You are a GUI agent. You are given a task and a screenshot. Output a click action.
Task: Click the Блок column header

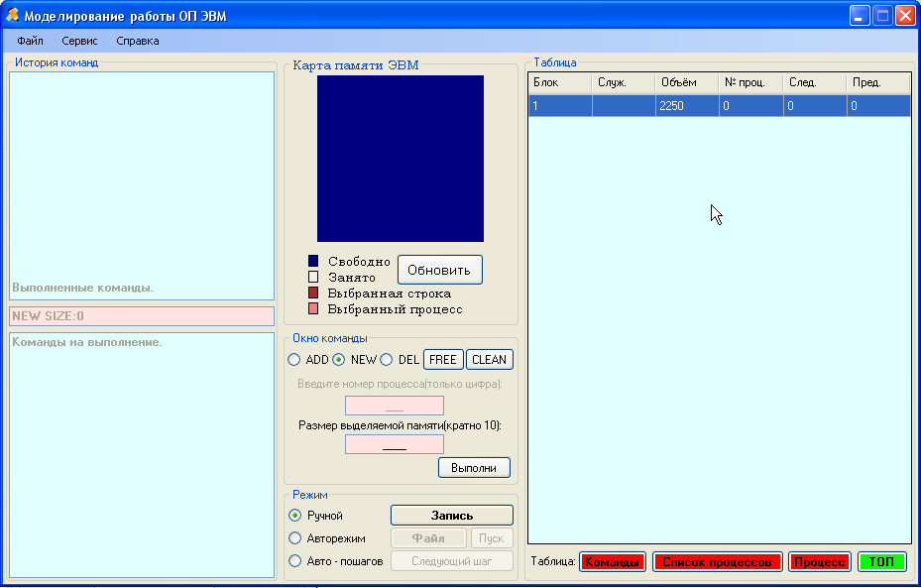(560, 83)
